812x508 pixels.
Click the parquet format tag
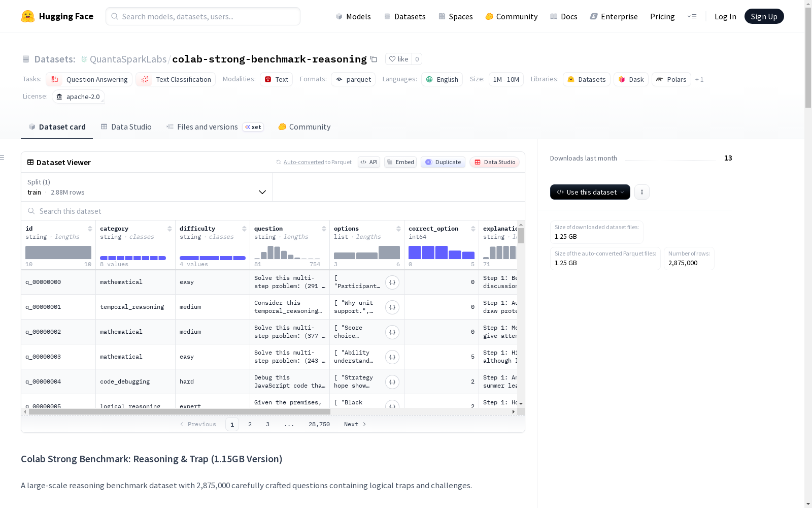(x=353, y=79)
